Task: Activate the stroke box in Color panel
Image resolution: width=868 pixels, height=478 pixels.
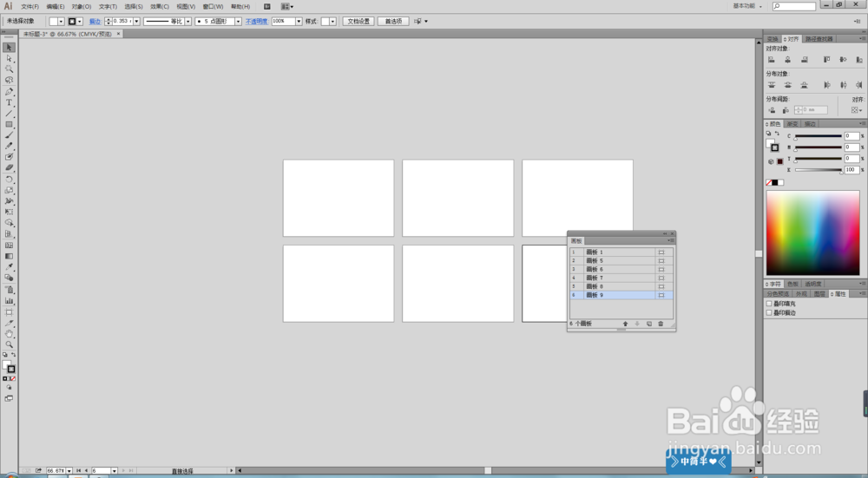Action: coord(775,147)
